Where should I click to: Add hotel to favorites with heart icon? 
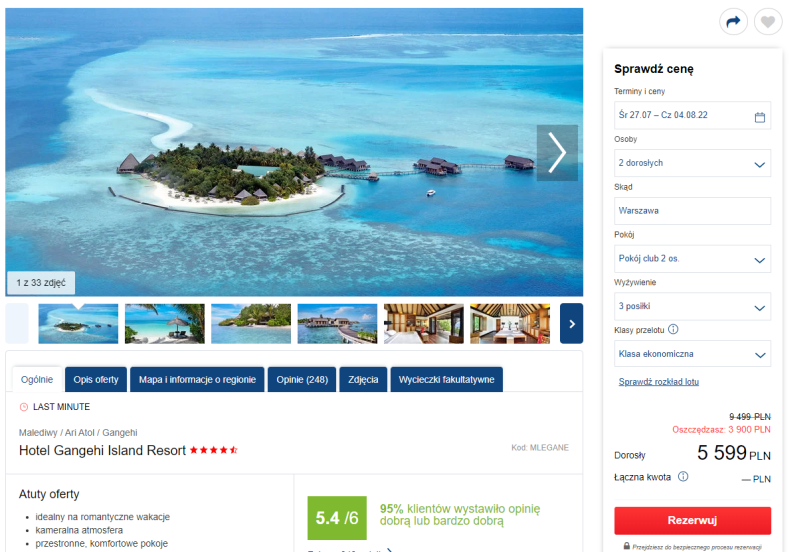[768, 22]
